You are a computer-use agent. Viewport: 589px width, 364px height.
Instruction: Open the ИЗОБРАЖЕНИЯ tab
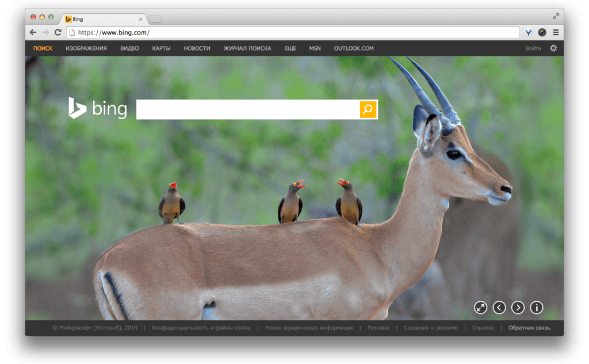click(x=86, y=48)
